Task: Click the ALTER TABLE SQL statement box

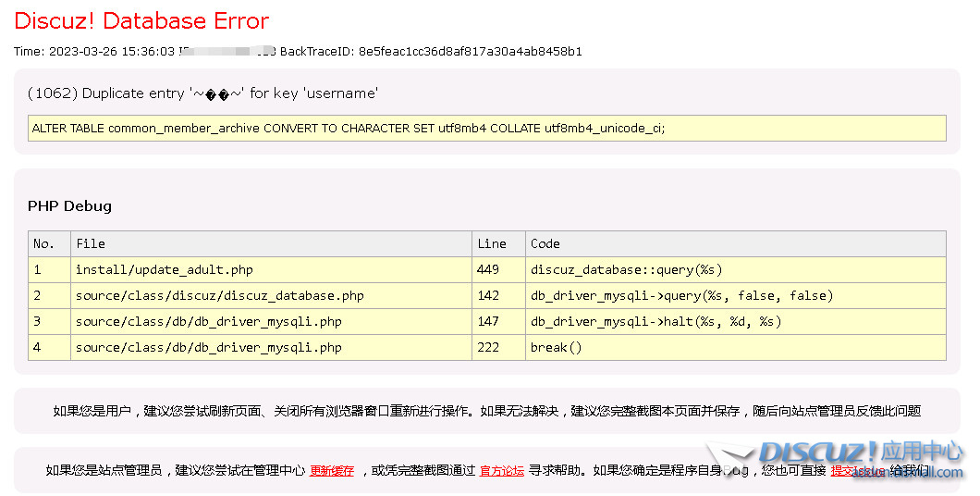Action: coord(486,129)
